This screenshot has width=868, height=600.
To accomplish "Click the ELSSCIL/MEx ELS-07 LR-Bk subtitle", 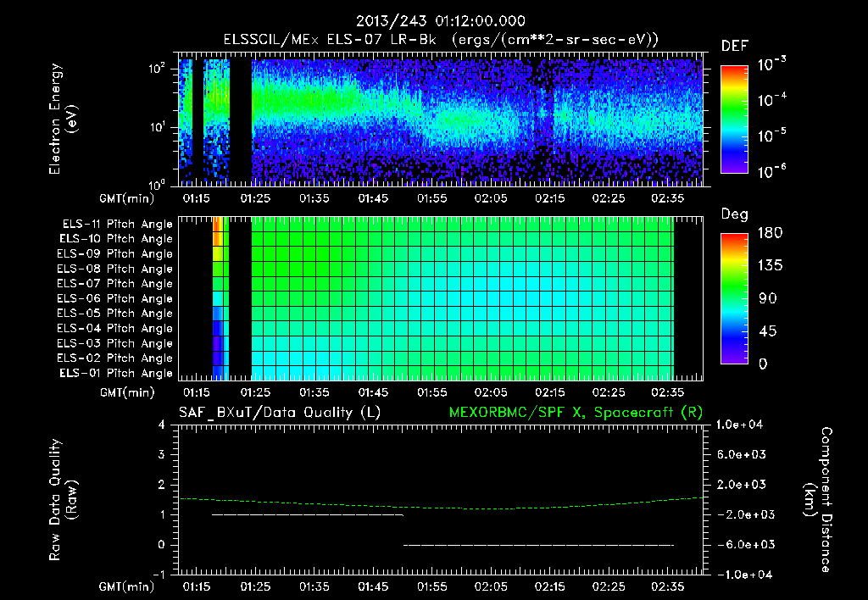I will pyautogui.click(x=330, y=39).
